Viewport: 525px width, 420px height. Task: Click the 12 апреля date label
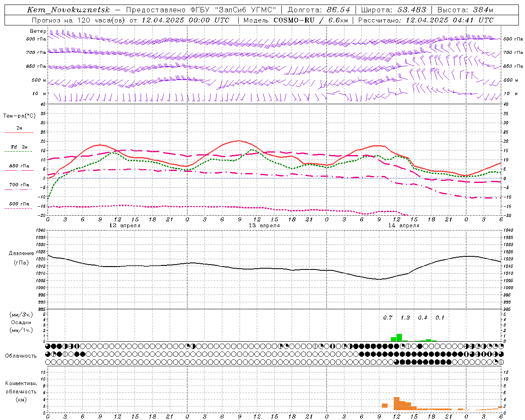pyautogui.click(x=125, y=226)
